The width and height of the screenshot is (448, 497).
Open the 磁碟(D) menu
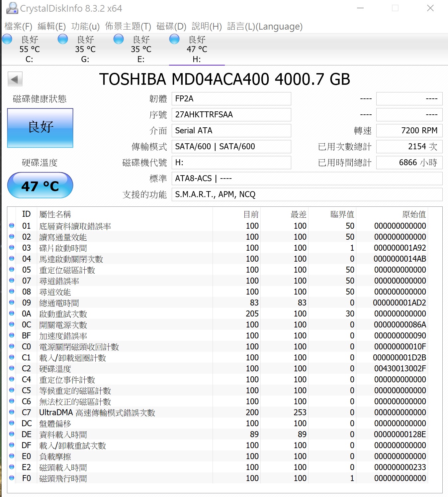tap(171, 26)
